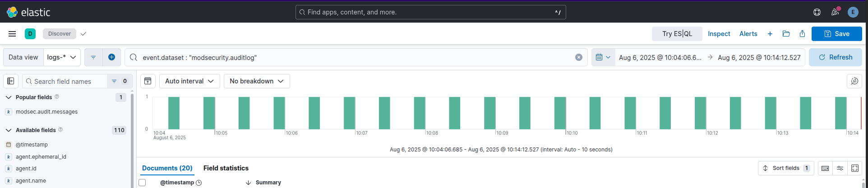Image resolution: width=868 pixels, height=188 pixels.
Task: Open chart edit visualization icon
Action: 854,81
